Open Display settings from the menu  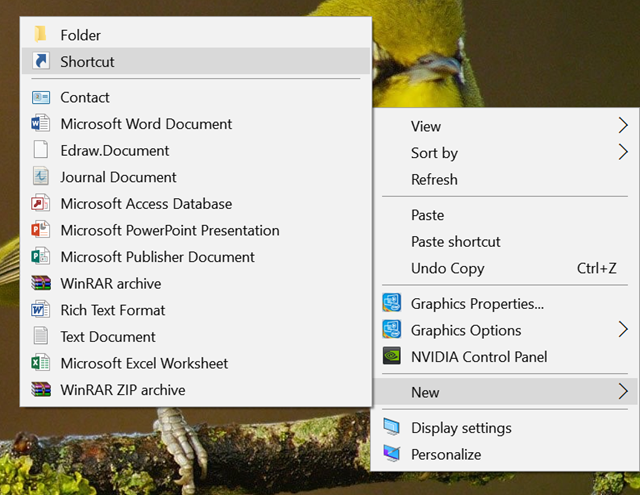tap(505, 427)
